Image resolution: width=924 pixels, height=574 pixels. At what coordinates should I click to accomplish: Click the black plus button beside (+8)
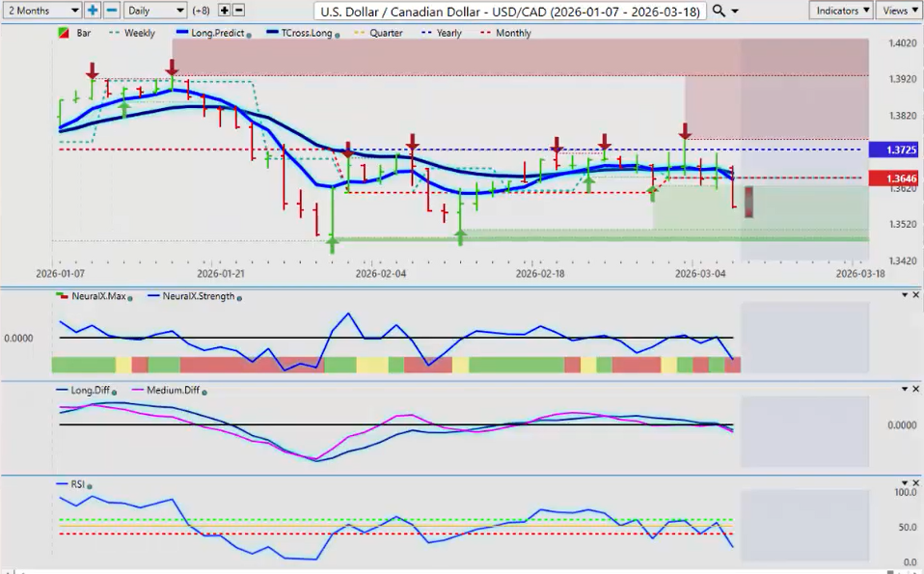point(225,10)
